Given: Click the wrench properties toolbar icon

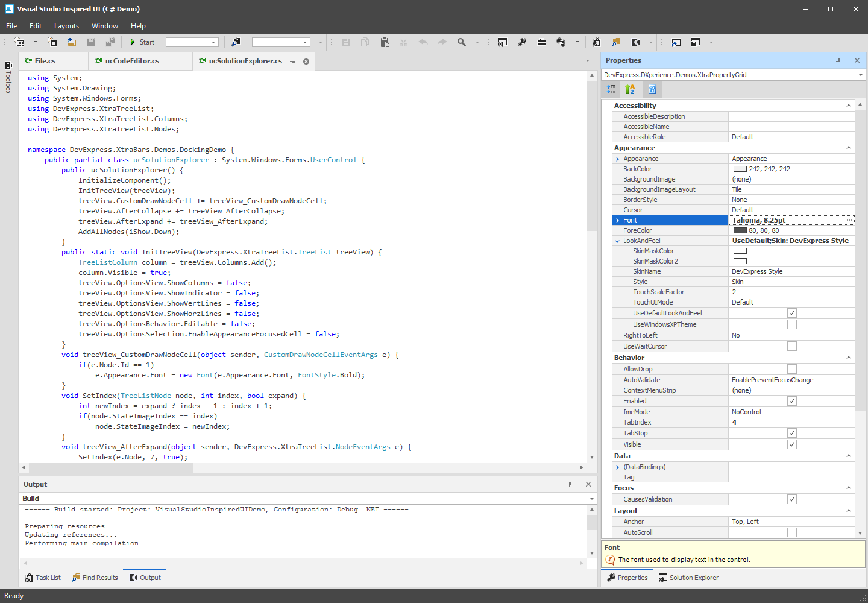Looking at the screenshot, I should click(522, 42).
